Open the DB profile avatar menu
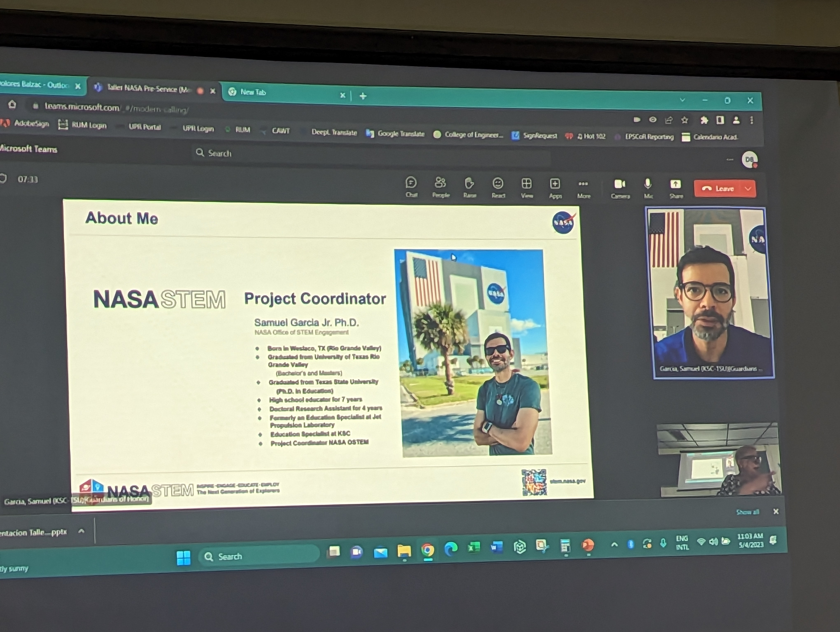 coord(749,160)
